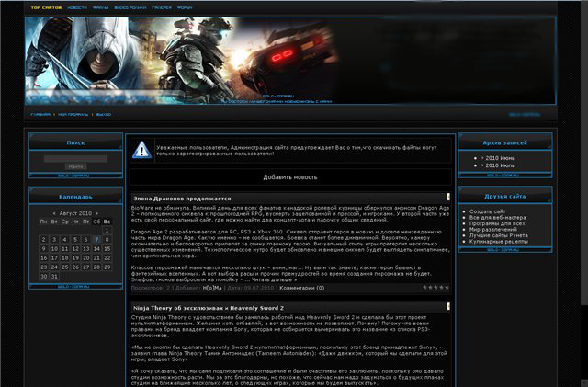Open Мир развлечений link
Image resolution: width=588 pixels, height=387 pixels.
(x=493, y=229)
